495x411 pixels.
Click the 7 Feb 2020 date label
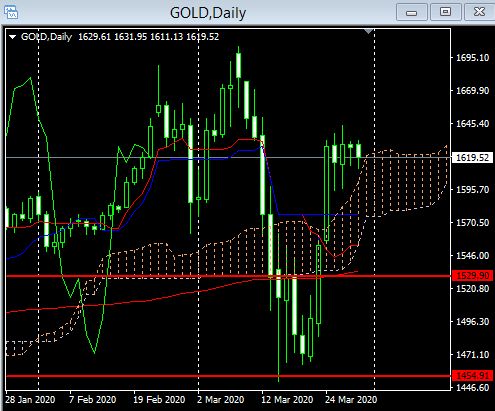[x=92, y=399]
